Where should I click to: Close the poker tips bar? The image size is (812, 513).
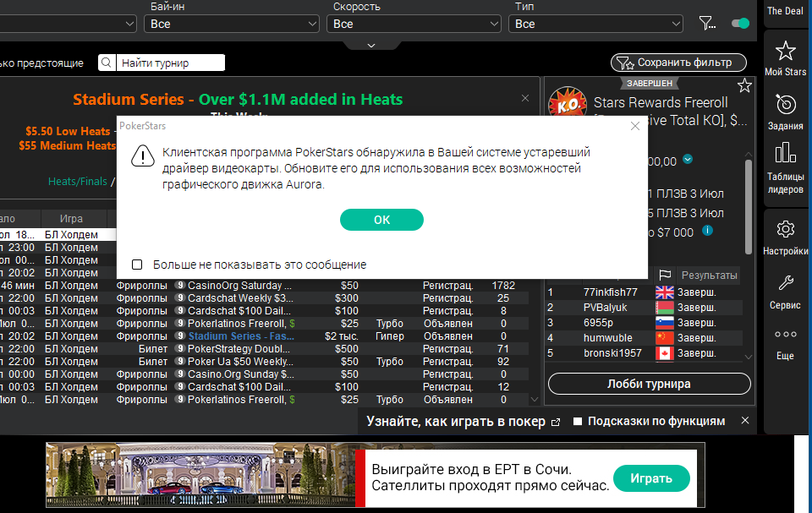(x=744, y=420)
